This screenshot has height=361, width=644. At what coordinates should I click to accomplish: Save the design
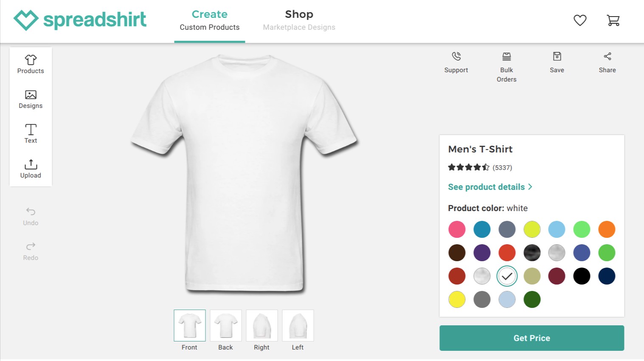tap(557, 62)
